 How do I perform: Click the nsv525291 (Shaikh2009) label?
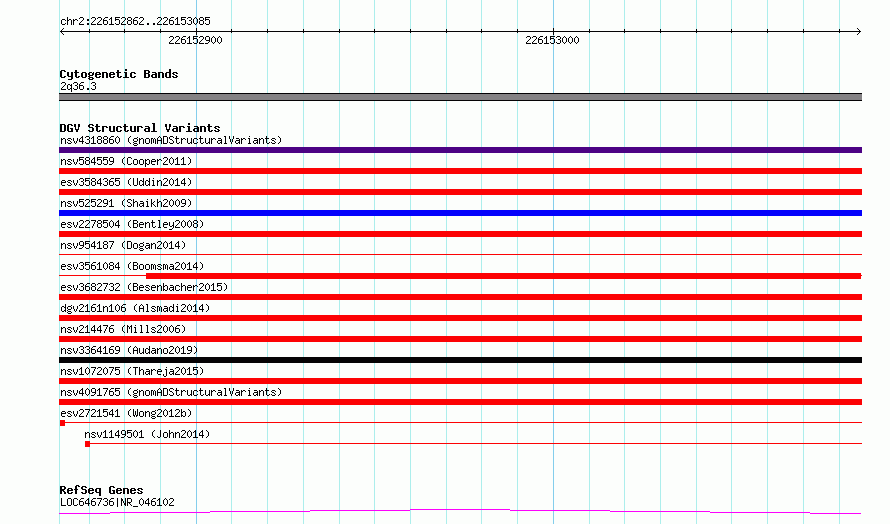[x=126, y=203]
